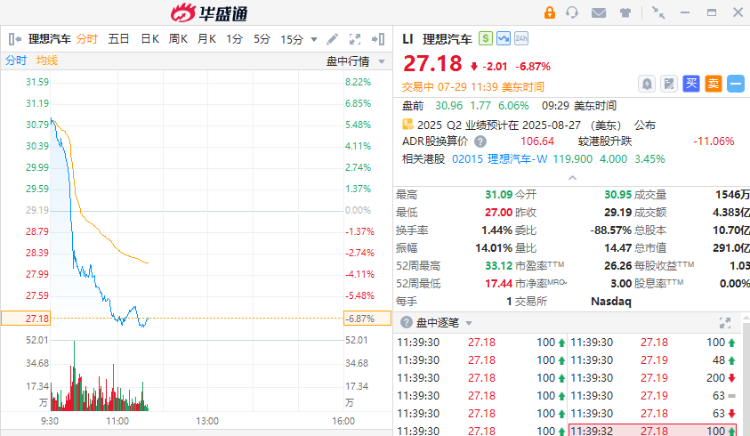Screen dimensions: 750x436
Task: Open the 盘中行情 session dropdown
Action: 355,61
